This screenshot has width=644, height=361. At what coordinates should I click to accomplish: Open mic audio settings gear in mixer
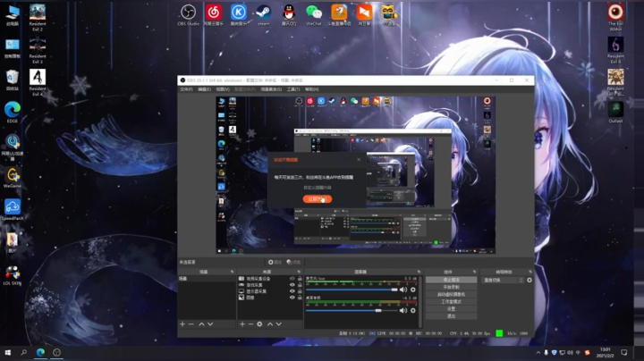pos(413,290)
